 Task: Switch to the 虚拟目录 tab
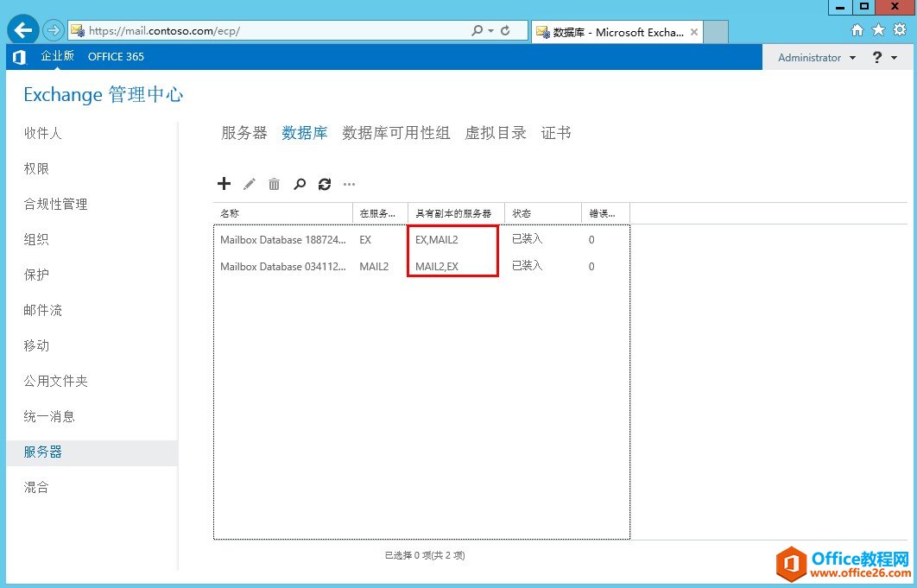click(x=494, y=133)
